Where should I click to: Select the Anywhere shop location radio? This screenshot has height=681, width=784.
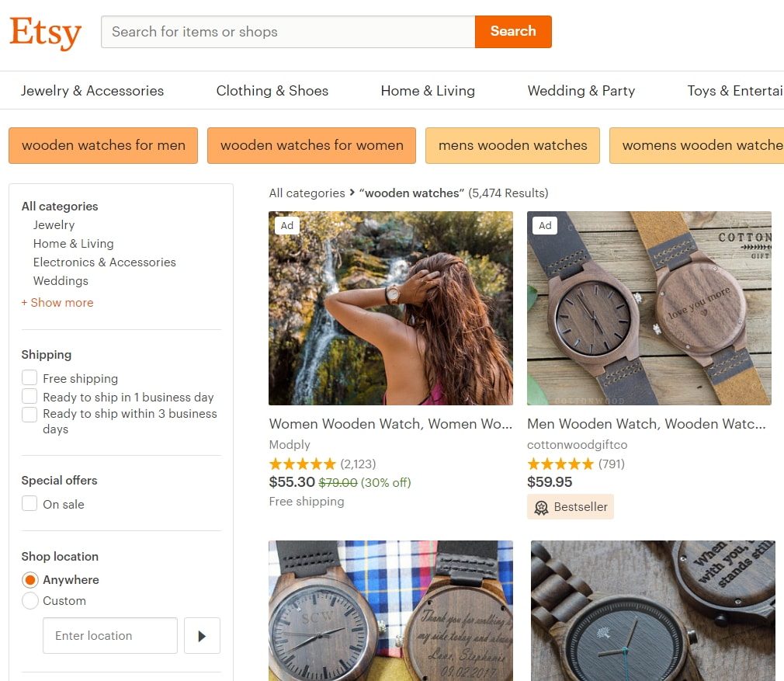30,579
